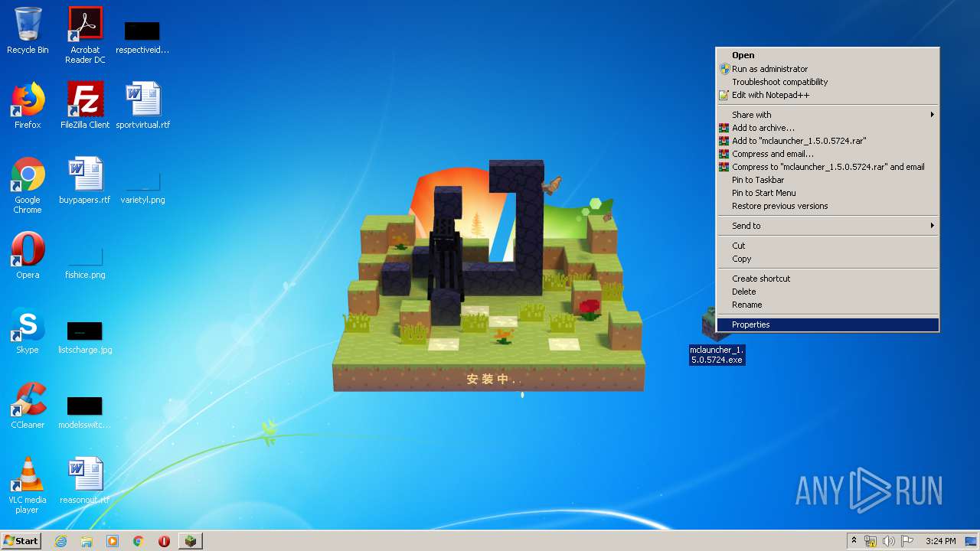The width and height of the screenshot is (980, 551).
Task: Switch to Minecraft launcher taskbar item
Action: tap(191, 541)
